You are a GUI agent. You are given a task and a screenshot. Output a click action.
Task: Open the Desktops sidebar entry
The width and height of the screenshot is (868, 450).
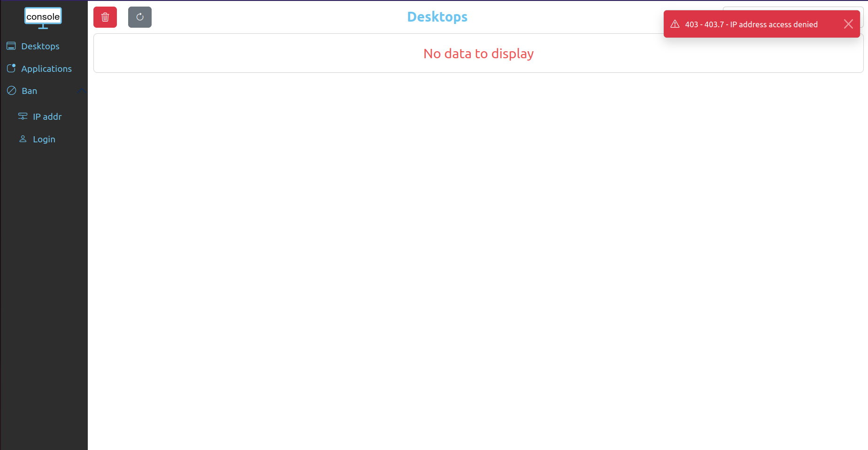[x=40, y=46]
